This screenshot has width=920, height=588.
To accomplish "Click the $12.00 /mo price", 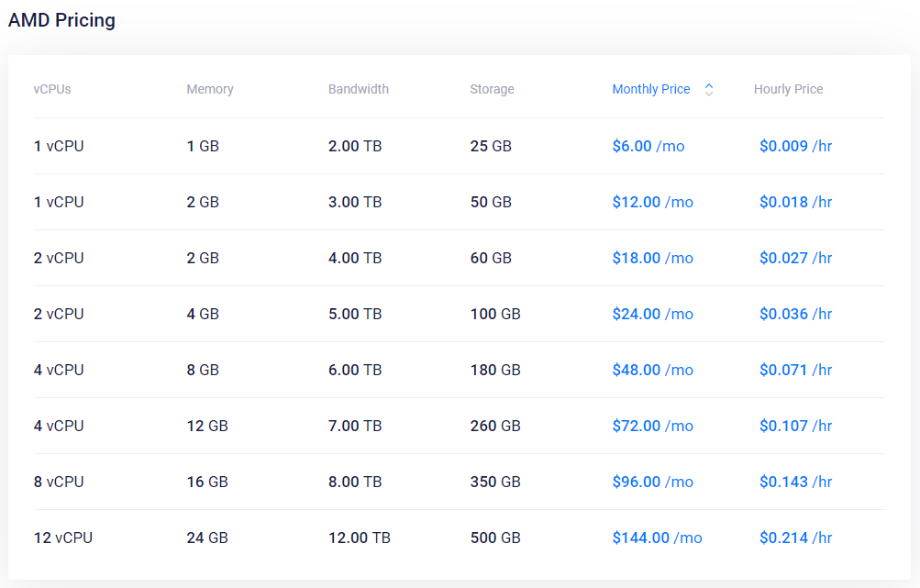I will (x=652, y=202).
